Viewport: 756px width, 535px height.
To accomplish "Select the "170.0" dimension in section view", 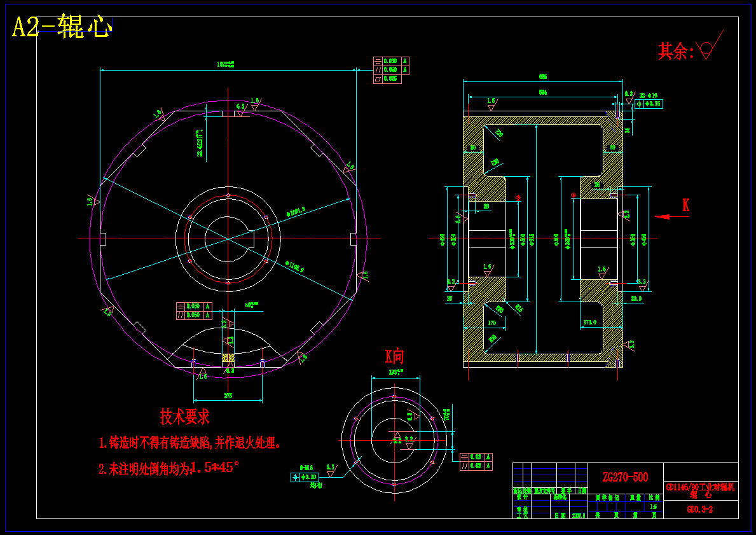I will [x=590, y=323].
